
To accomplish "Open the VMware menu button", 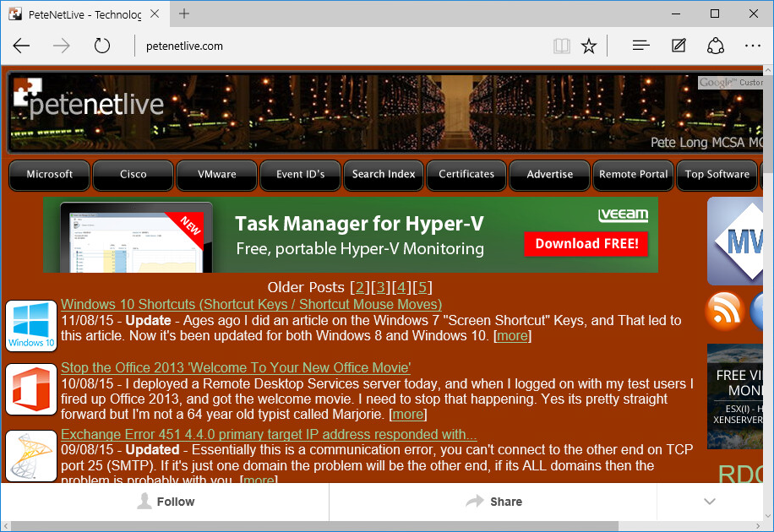I will click(x=216, y=175).
